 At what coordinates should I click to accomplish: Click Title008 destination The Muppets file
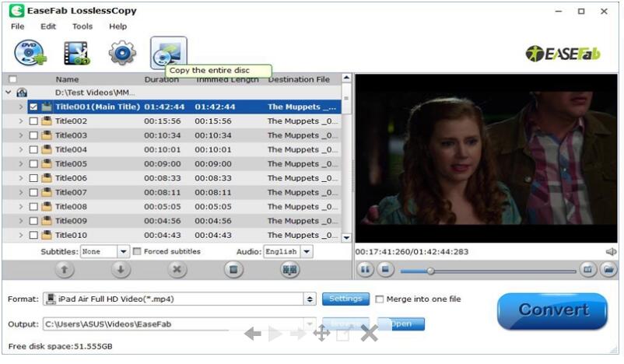pyautogui.click(x=303, y=206)
